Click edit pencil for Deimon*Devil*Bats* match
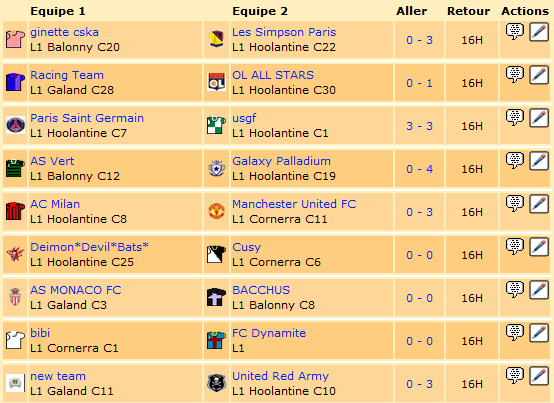 pos(539,247)
